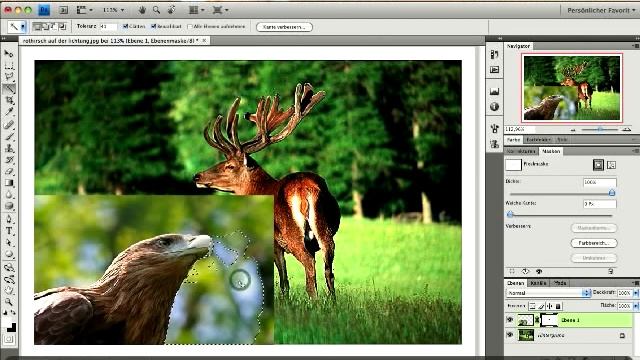
Task: Open the View Extras dropdown
Action: tap(84, 10)
